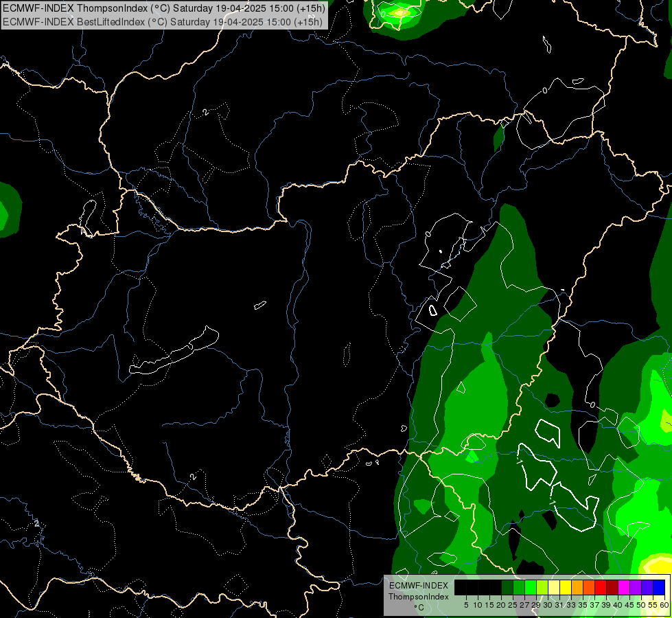Viewport: 672px width, 618px height.
Task: Click the legend scale value 50
Action: point(641,605)
